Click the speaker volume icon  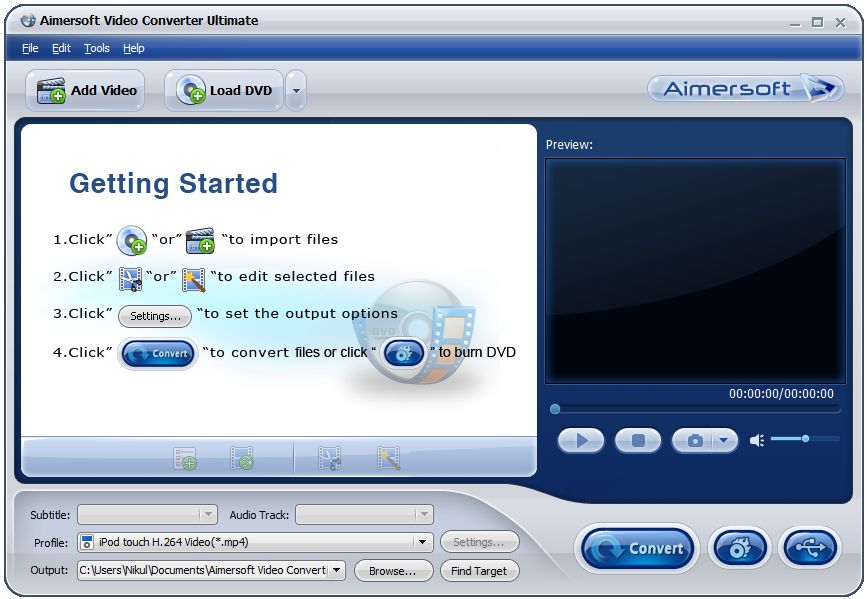[x=757, y=440]
